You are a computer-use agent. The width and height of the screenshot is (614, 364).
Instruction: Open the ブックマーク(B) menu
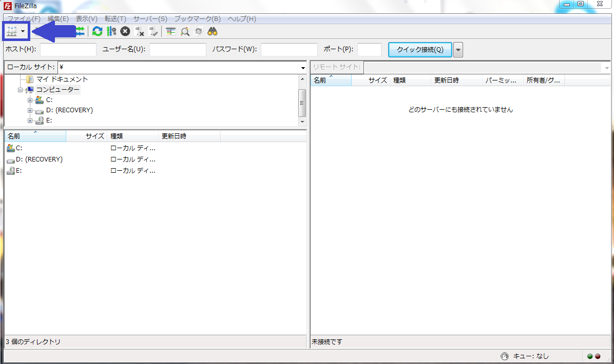(197, 19)
